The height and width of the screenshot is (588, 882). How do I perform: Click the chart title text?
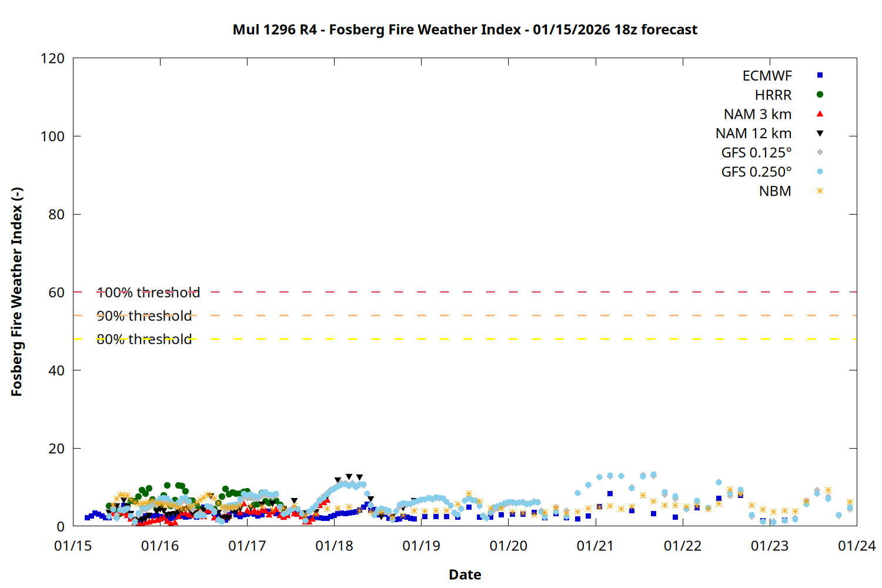click(465, 29)
